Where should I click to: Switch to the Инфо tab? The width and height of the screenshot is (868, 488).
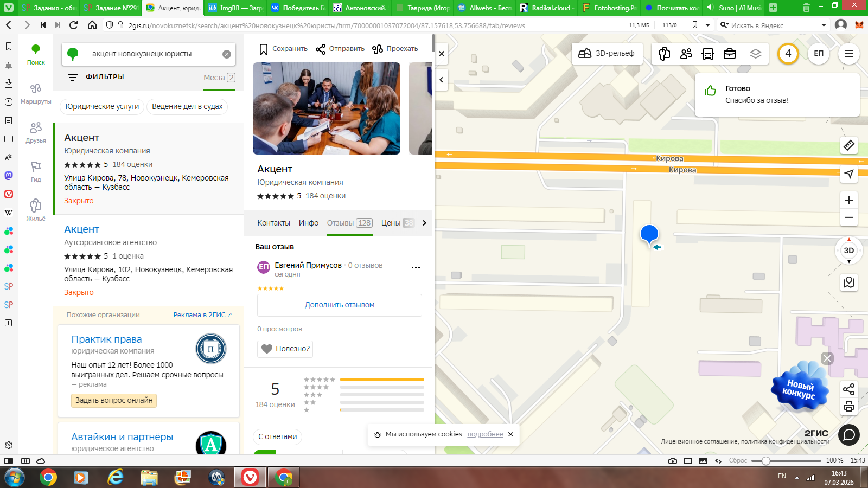coord(309,223)
